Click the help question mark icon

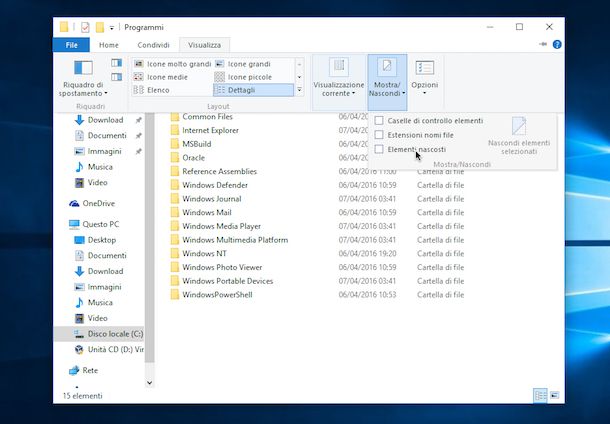556,45
